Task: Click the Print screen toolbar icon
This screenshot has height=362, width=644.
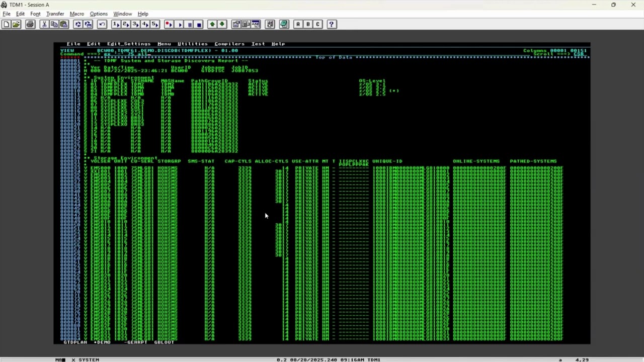Action: tap(30, 24)
